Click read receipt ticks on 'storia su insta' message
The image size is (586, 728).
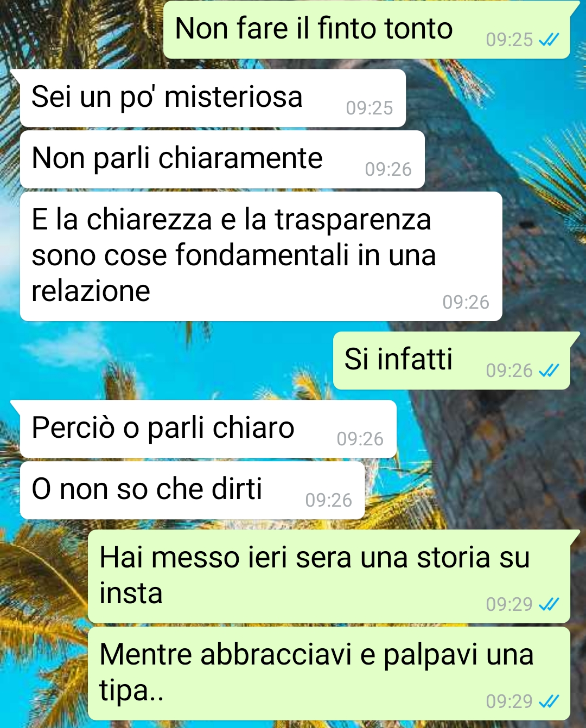(x=549, y=604)
